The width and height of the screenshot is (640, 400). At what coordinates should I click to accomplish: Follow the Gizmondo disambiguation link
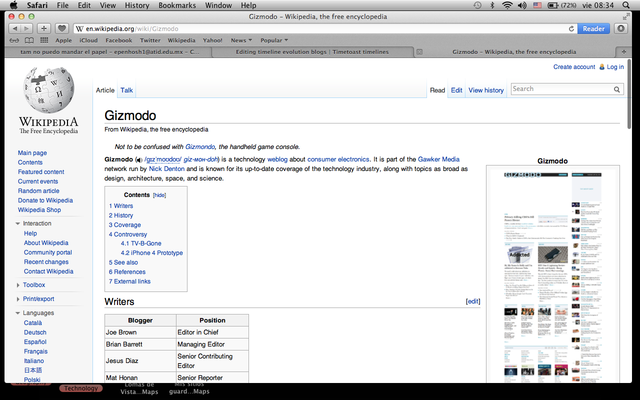click(x=200, y=147)
